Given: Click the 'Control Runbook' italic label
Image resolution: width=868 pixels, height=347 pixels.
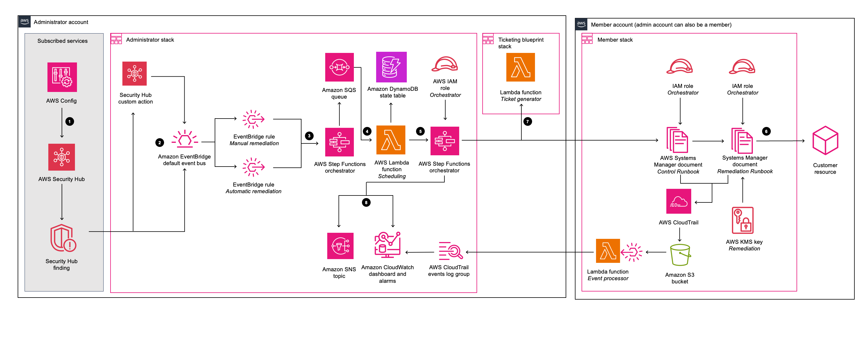Looking at the screenshot, I should click(x=678, y=172).
